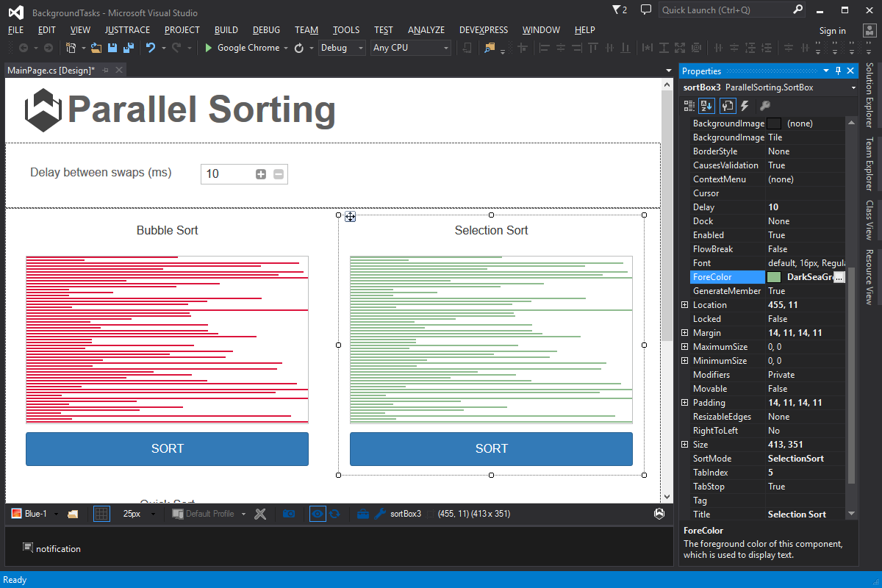Open the Google Chrome browser target dropdown
Screen dimensions: 882x588
click(x=284, y=48)
